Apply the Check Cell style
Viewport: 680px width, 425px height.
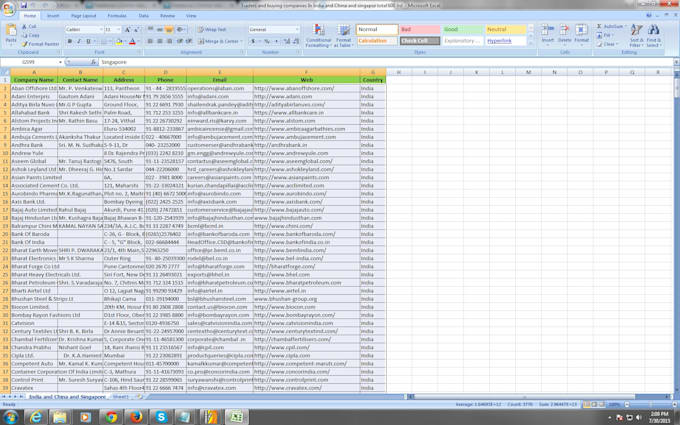(420, 41)
